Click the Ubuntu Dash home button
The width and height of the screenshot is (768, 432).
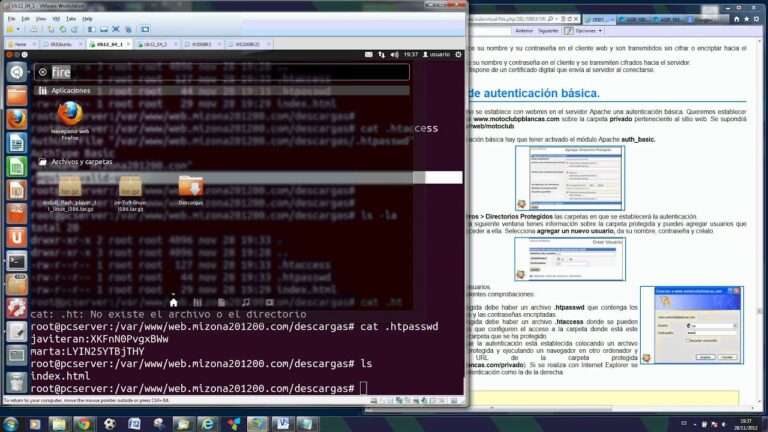(x=16, y=72)
